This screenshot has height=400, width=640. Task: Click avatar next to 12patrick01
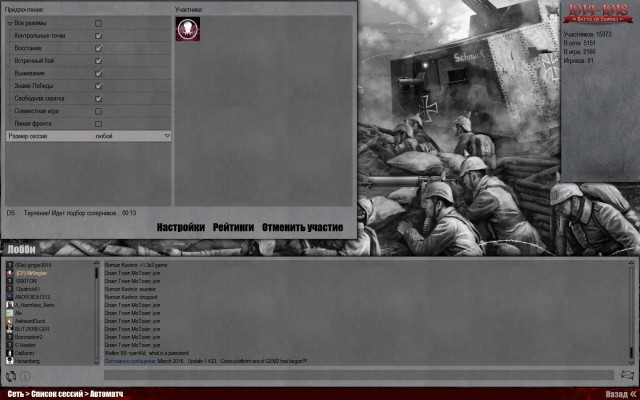pyautogui.click(x=10, y=289)
